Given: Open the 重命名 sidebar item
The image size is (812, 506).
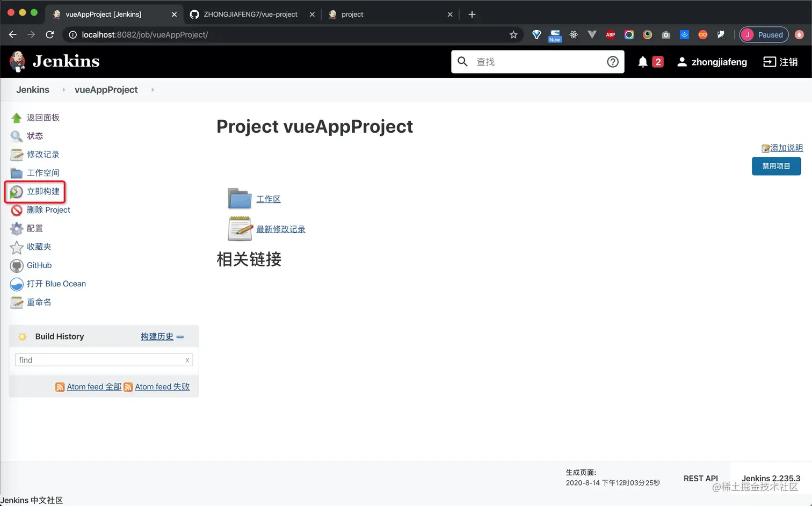Looking at the screenshot, I should click(x=39, y=302).
